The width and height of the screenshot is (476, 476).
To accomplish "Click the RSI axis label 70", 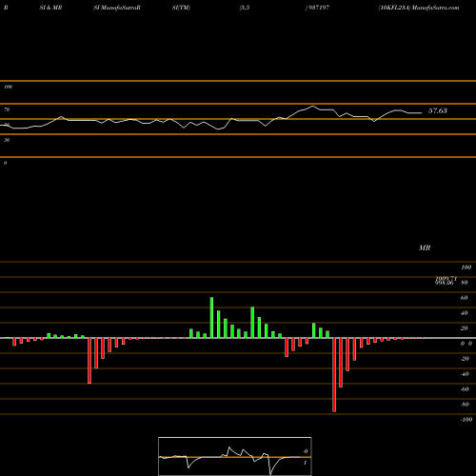I will point(7,109).
